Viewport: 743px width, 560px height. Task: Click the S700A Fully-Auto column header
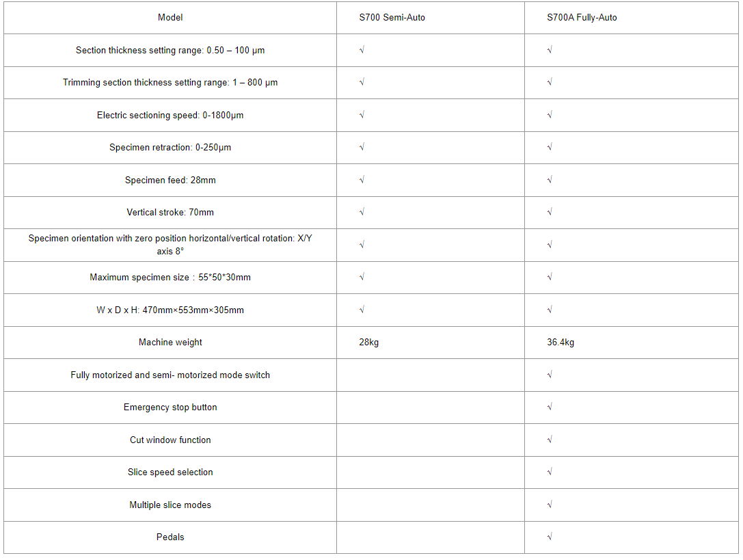coord(582,18)
